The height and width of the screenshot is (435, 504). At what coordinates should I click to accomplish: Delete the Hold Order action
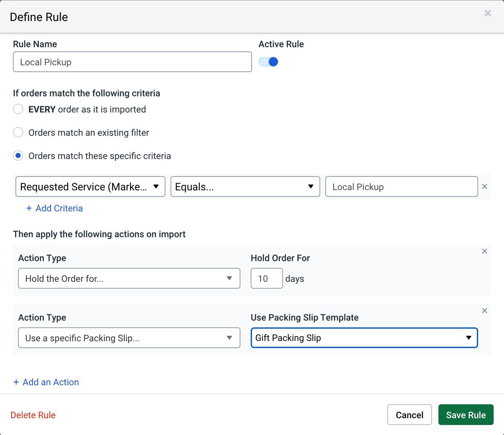click(484, 251)
